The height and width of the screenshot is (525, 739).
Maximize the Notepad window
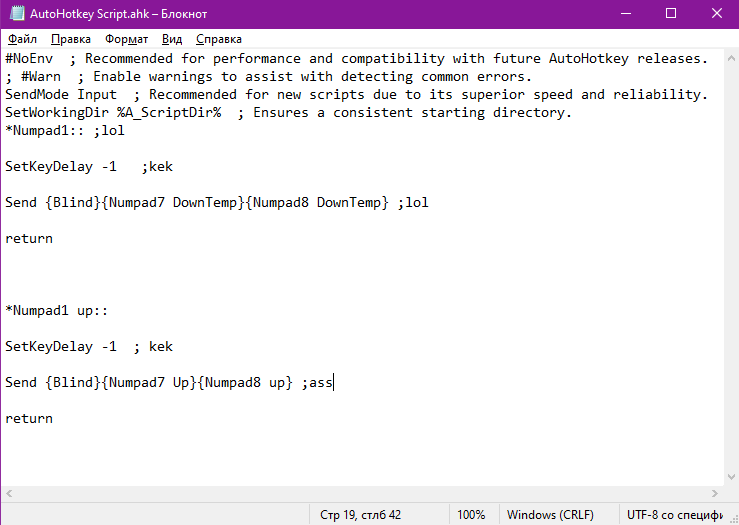pyautogui.click(x=669, y=15)
